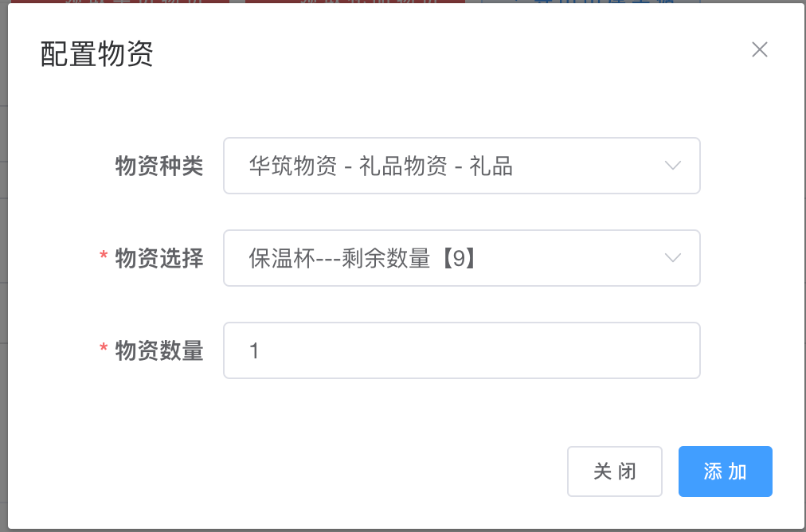This screenshot has width=806, height=532.
Task: Click the 物资数量 field label
Action: [159, 350]
